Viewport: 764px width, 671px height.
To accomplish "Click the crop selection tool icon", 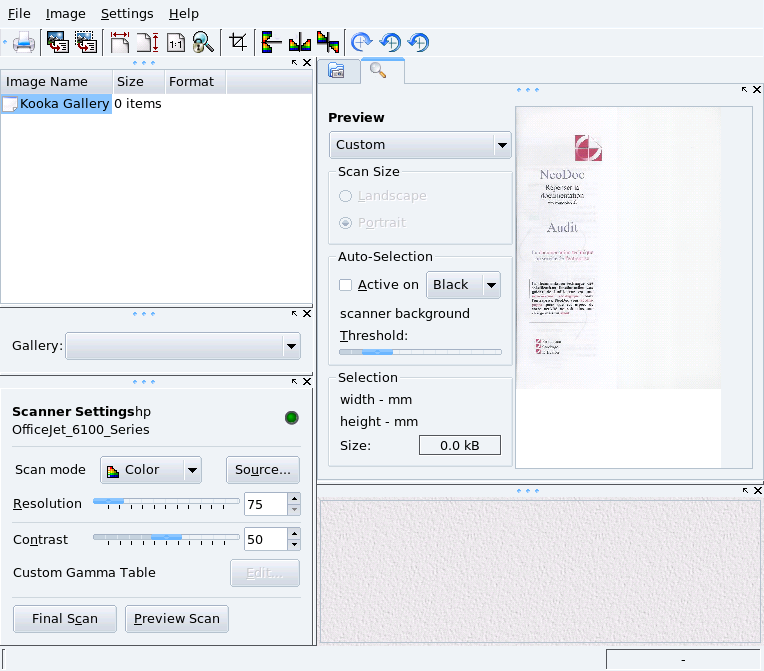I will (238, 42).
